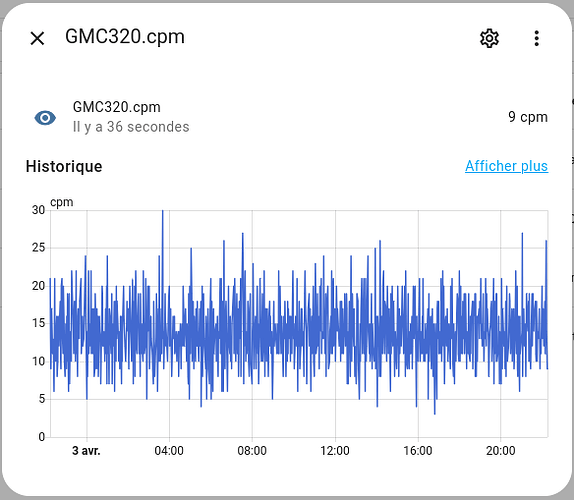Click the dialog title GMC320.cpm

(x=124, y=37)
